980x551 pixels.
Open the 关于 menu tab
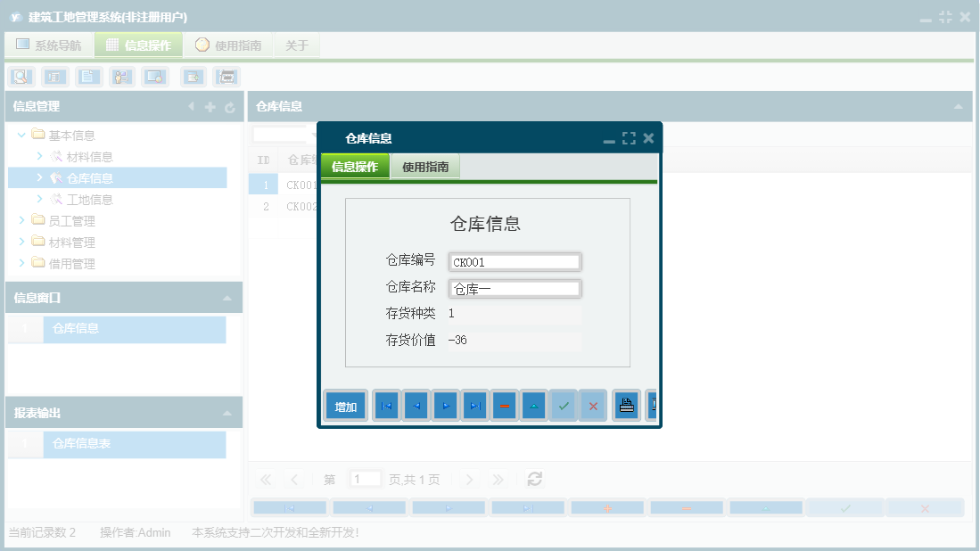click(x=297, y=45)
